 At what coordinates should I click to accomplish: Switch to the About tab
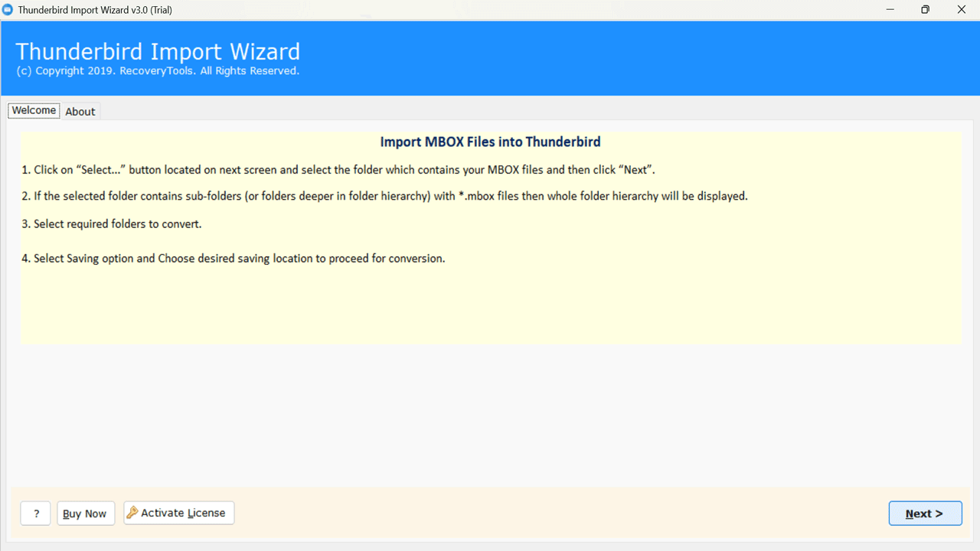[x=80, y=112]
